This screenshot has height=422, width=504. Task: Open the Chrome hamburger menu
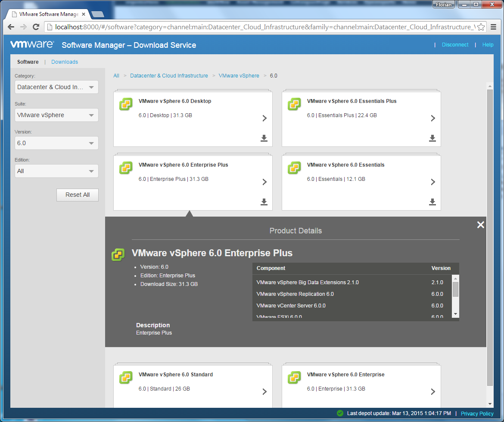click(493, 27)
